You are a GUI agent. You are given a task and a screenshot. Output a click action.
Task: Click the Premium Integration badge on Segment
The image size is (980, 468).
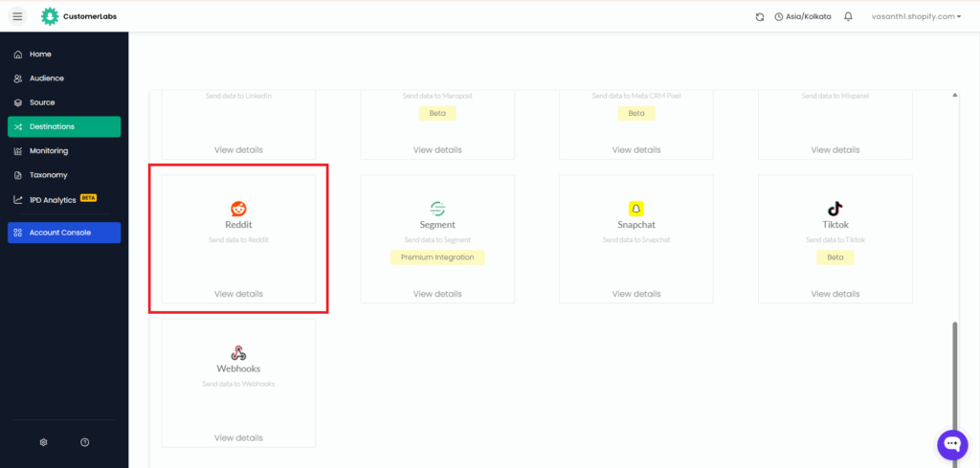437,257
